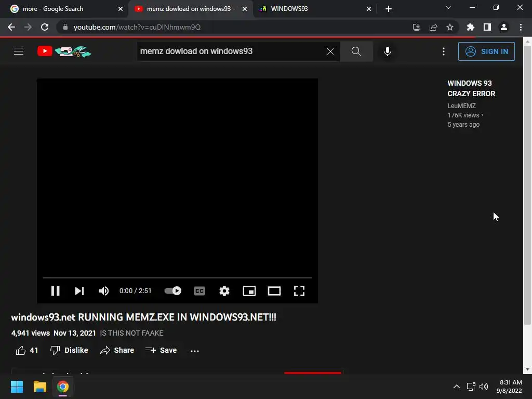Open Chrome profile avatar

(x=504, y=27)
